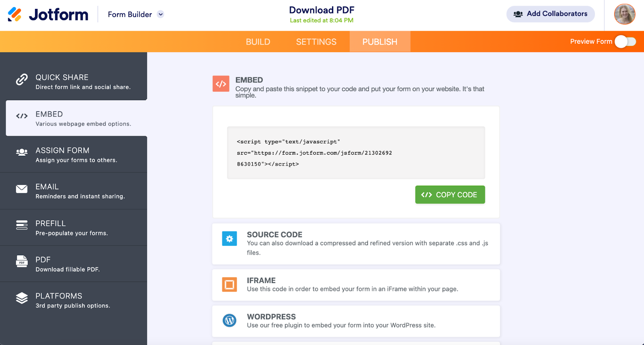644x345 pixels.
Task: Open the SOURCE CODE option
Action: [x=356, y=244]
